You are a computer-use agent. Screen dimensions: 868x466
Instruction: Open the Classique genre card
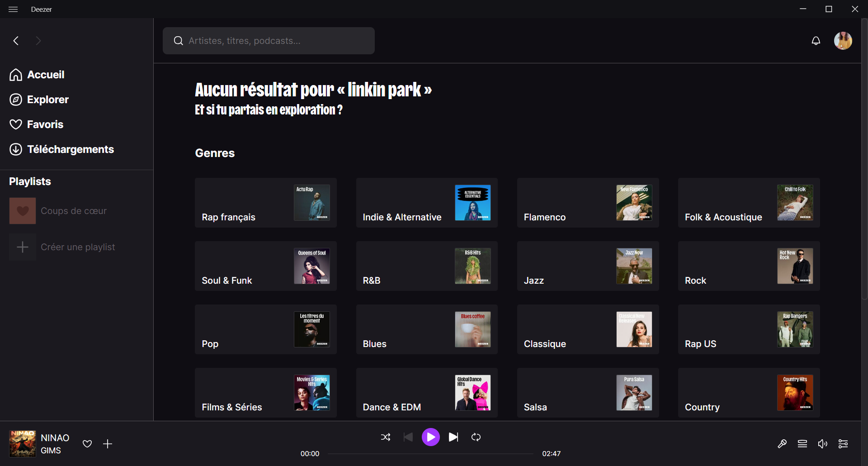tap(588, 329)
